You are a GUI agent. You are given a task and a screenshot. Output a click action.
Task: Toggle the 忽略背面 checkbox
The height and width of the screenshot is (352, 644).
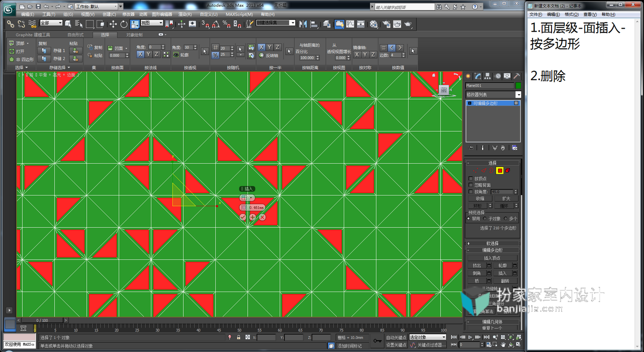tap(470, 185)
